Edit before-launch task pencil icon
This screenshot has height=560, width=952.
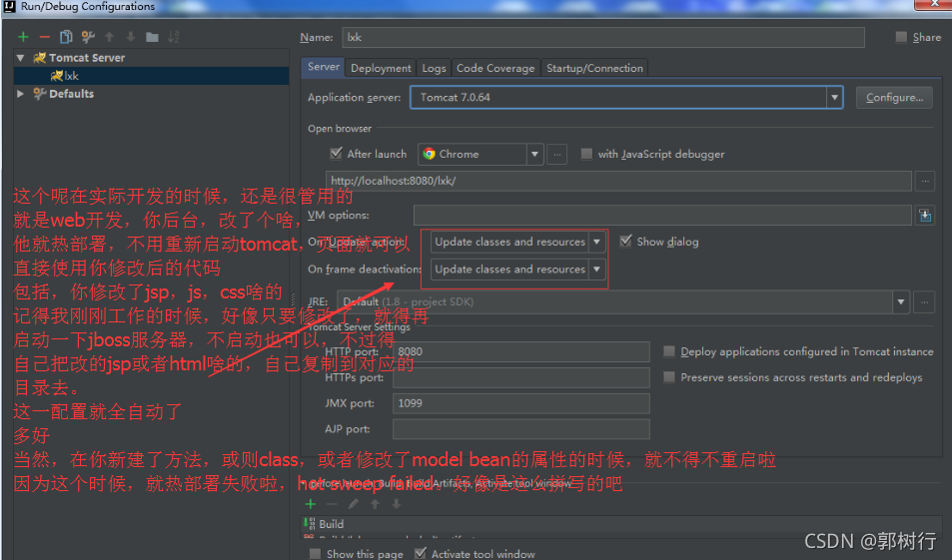point(353,503)
